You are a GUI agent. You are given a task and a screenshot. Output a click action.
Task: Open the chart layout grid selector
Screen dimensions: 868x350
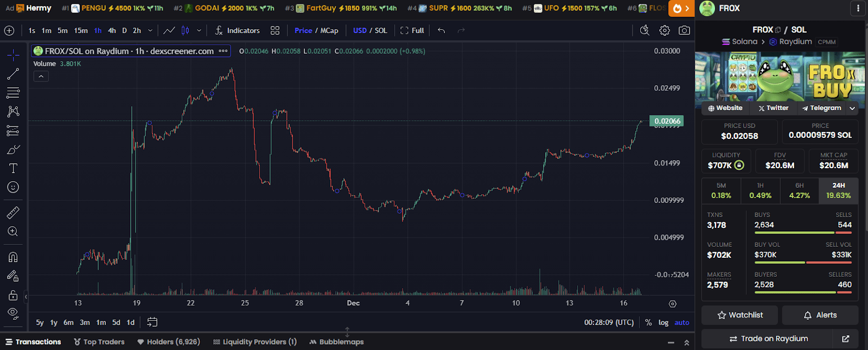(x=275, y=30)
